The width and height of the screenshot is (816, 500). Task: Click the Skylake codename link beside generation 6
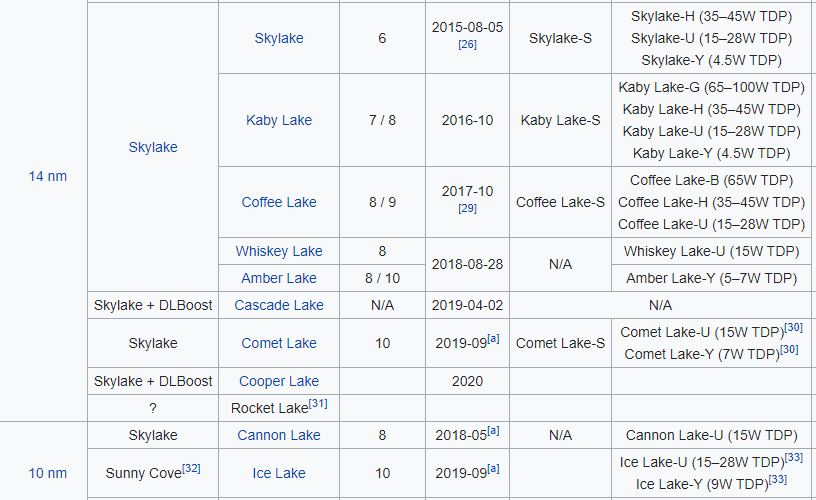coord(279,38)
